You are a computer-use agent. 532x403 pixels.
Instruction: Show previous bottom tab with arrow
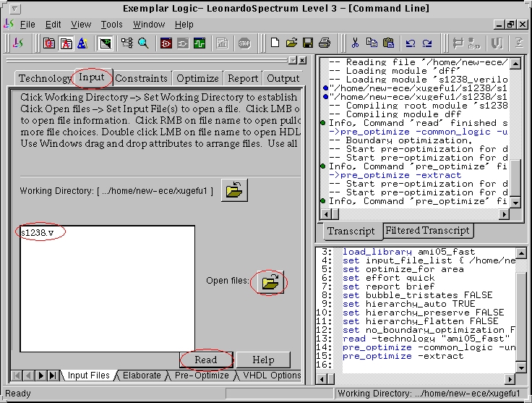pyautogui.click(x=28, y=376)
